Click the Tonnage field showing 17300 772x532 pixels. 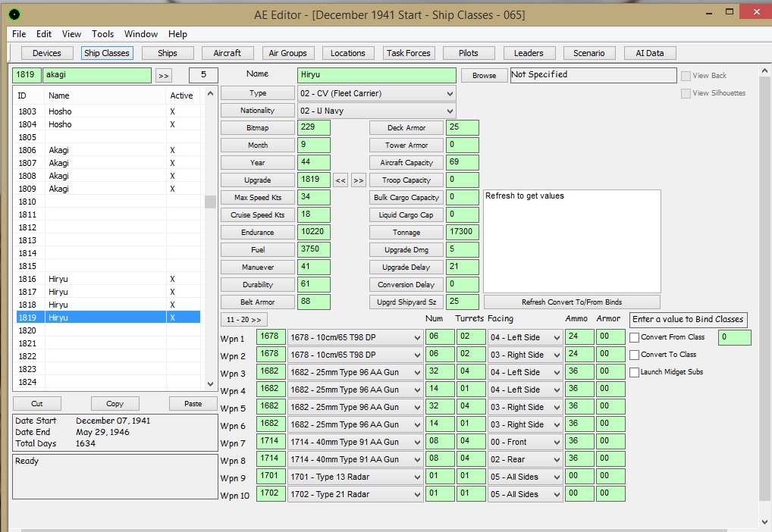(x=463, y=233)
